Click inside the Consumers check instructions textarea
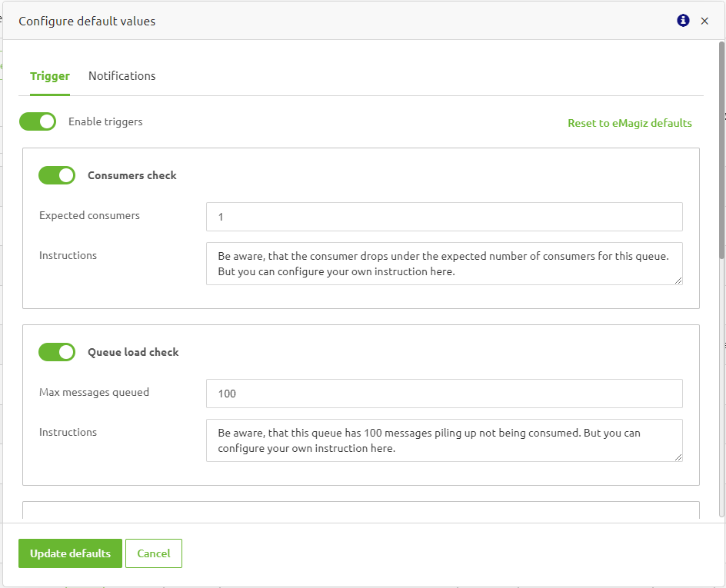 (x=444, y=264)
